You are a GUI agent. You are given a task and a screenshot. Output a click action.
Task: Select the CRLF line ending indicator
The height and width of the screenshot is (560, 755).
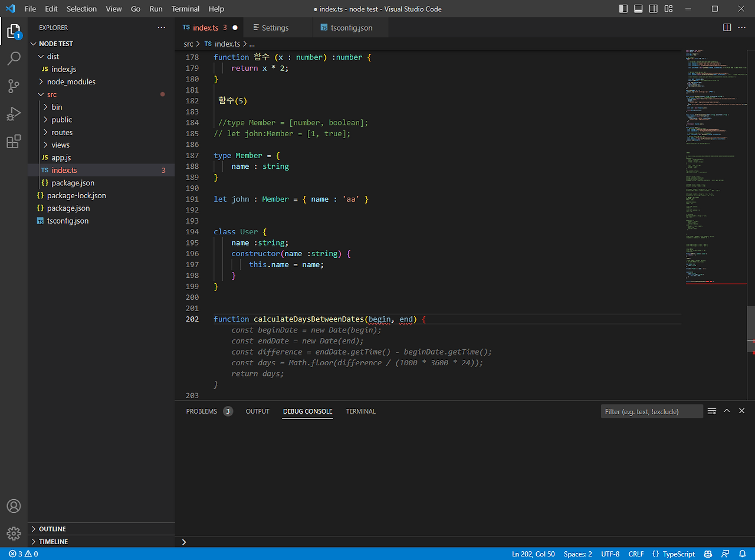(636, 554)
